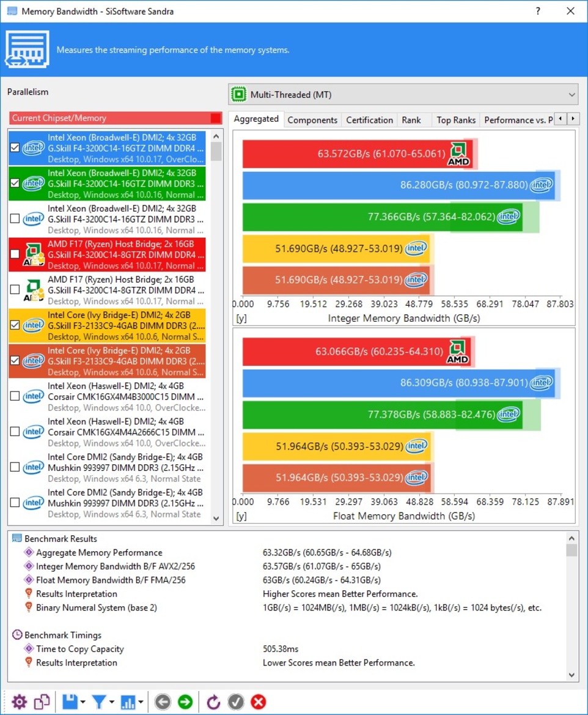Screen dimensions: 588x715
Task: Go forward with the green right arrow
Action: [x=185, y=702]
